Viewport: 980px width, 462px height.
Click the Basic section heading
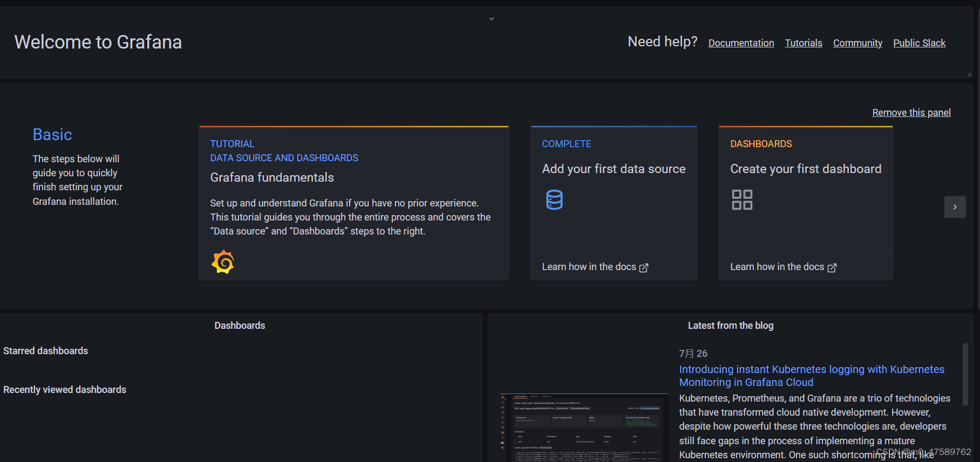tap(52, 135)
